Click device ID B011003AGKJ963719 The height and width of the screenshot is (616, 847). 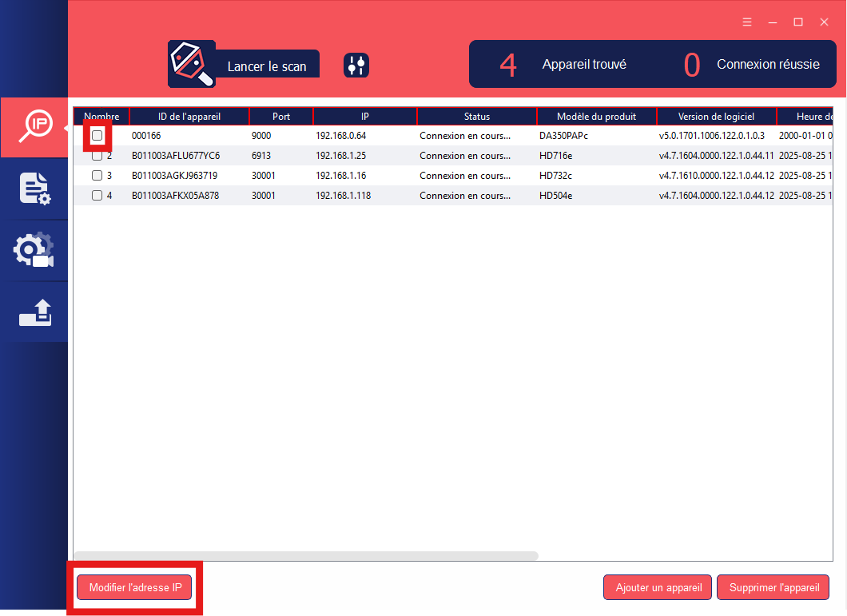click(x=174, y=176)
